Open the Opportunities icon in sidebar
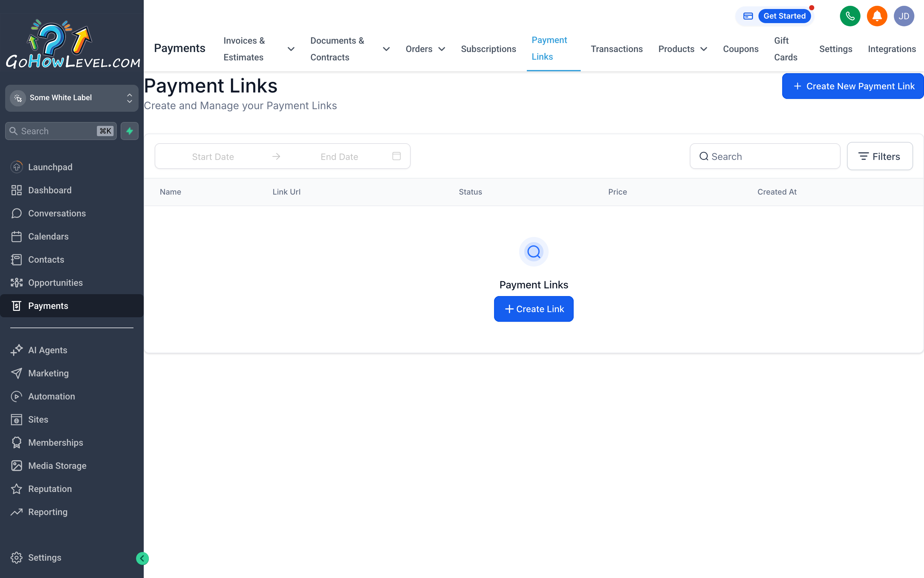This screenshot has height=578, width=924. (16, 283)
